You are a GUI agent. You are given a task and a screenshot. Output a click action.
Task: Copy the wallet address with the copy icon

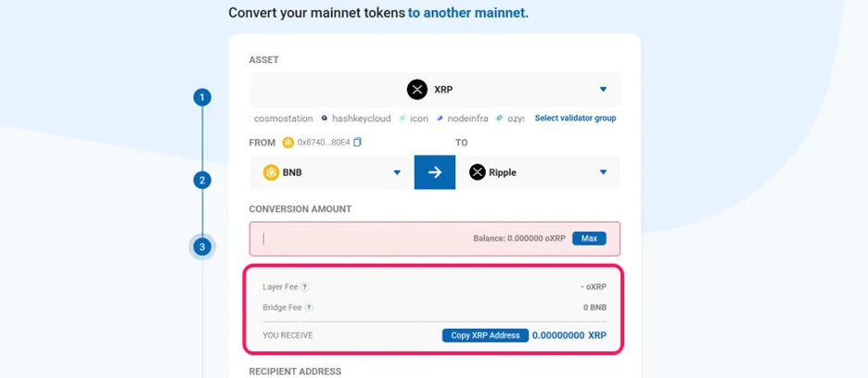[357, 143]
